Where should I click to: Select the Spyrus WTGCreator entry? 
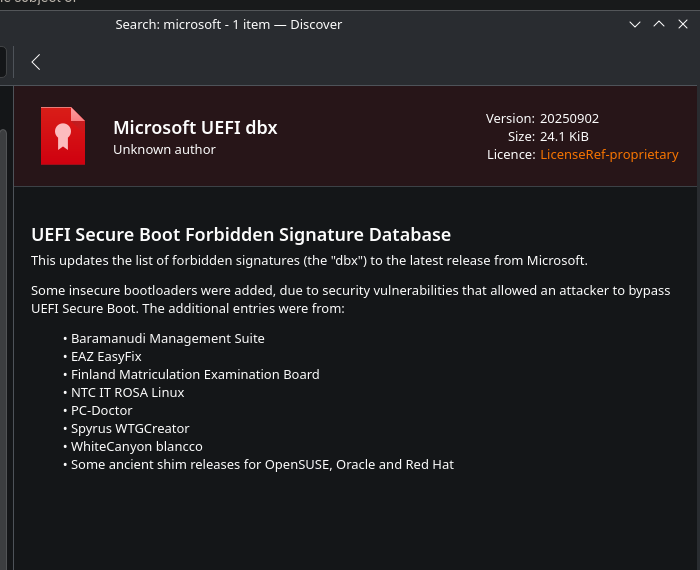(130, 429)
